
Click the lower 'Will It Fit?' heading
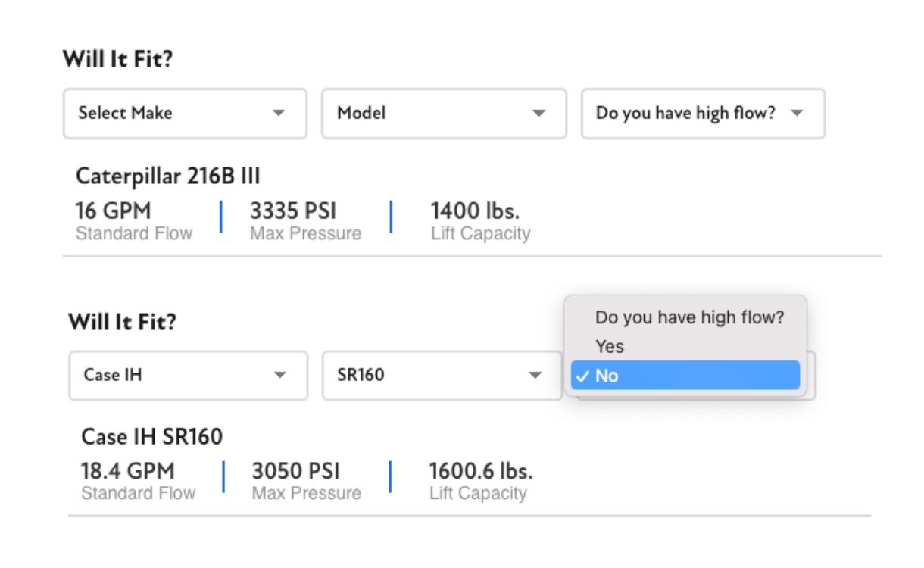pos(123,322)
